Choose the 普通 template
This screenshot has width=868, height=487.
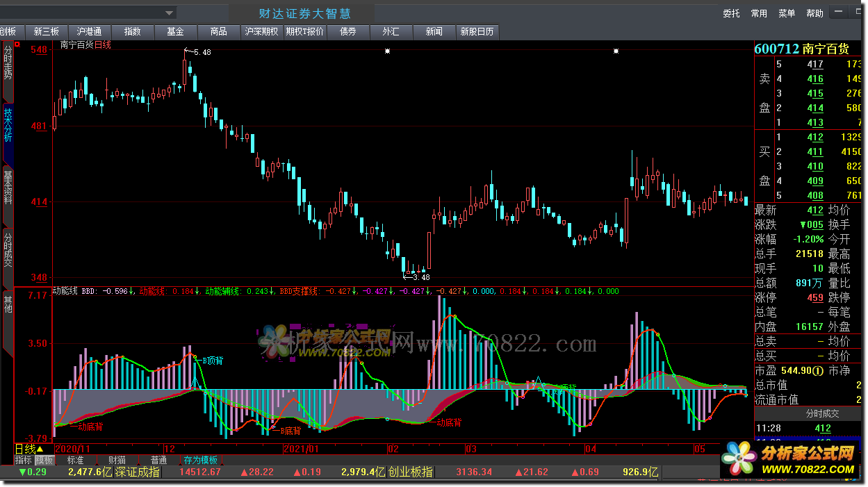(x=158, y=460)
